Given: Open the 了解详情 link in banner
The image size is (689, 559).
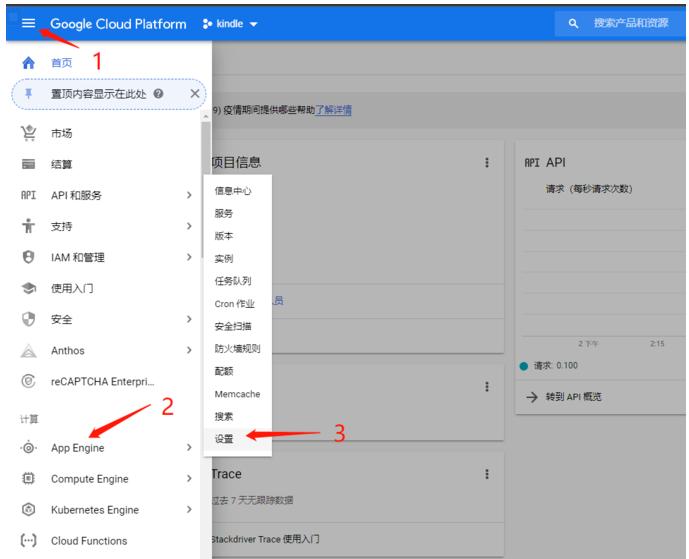Looking at the screenshot, I should [334, 109].
